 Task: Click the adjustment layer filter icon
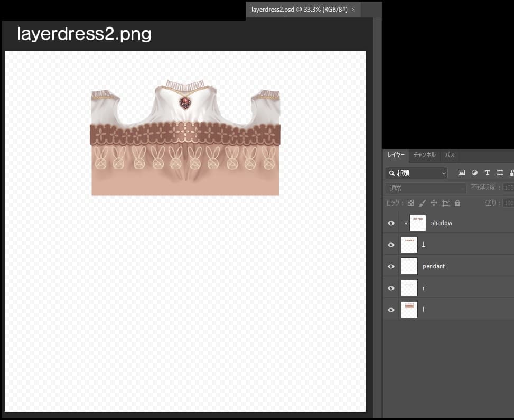pyautogui.click(x=474, y=173)
